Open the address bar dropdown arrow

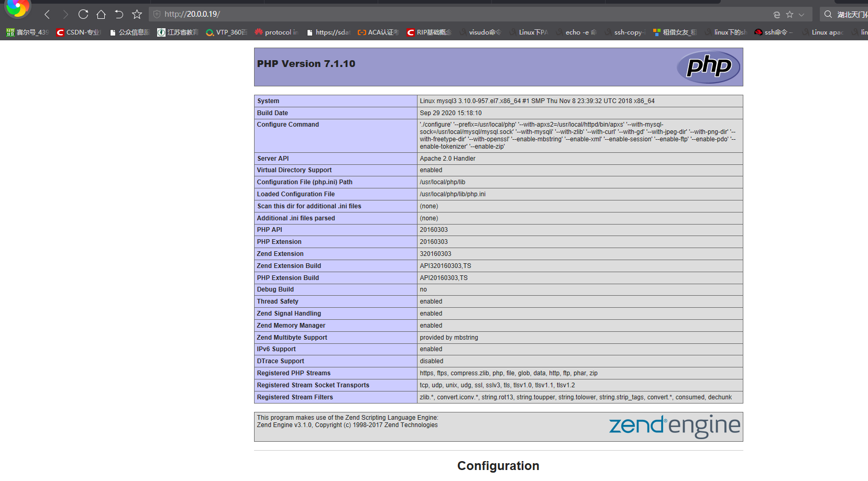pyautogui.click(x=801, y=15)
